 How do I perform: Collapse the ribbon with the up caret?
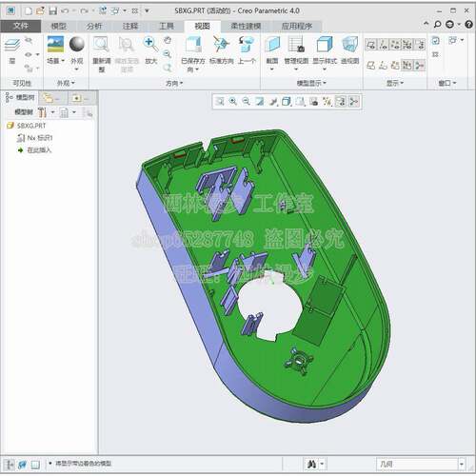(426, 24)
